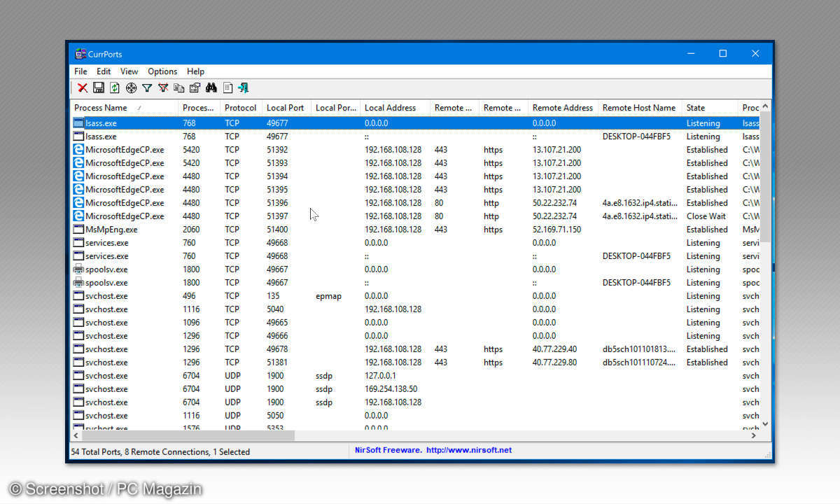Click remote address 40.77.229.40
The height and width of the screenshot is (504, 840).
[x=554, y=349]
